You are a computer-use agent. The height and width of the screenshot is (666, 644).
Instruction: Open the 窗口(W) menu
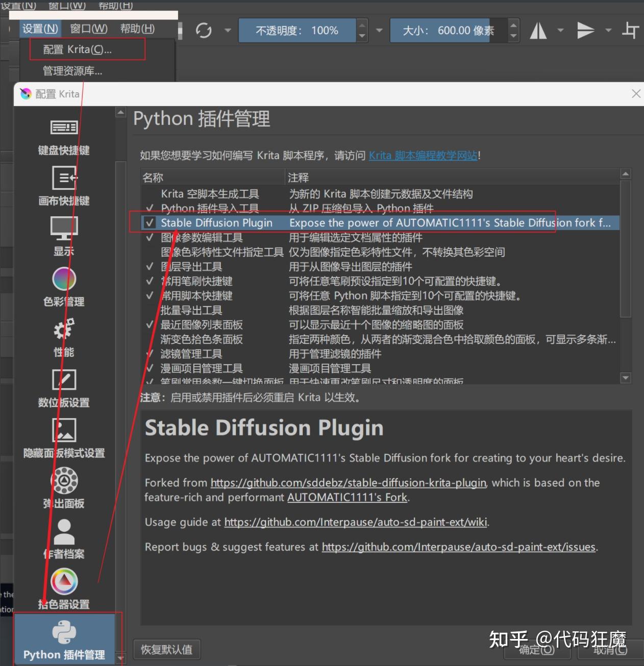[x=89, y=29]
